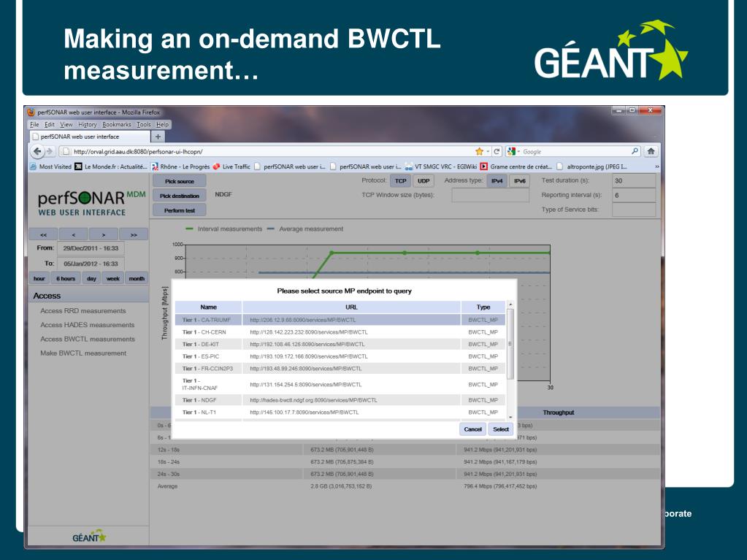Open Le Monde.fr bookmark
This screenshot has width=747, height=560.
[x=111, y=166]
